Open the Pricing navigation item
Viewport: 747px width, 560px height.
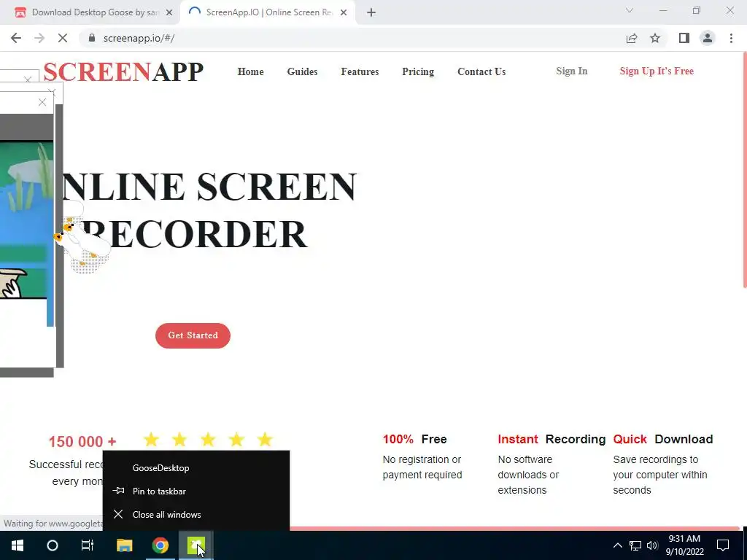tap(418, 72)
